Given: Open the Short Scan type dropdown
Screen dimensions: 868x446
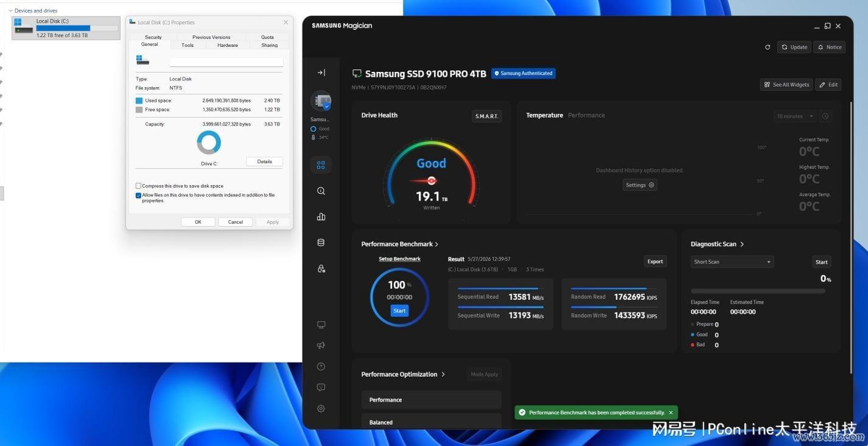Looking at the screenshot, I should pyautogui.click(x=732, y=262).
